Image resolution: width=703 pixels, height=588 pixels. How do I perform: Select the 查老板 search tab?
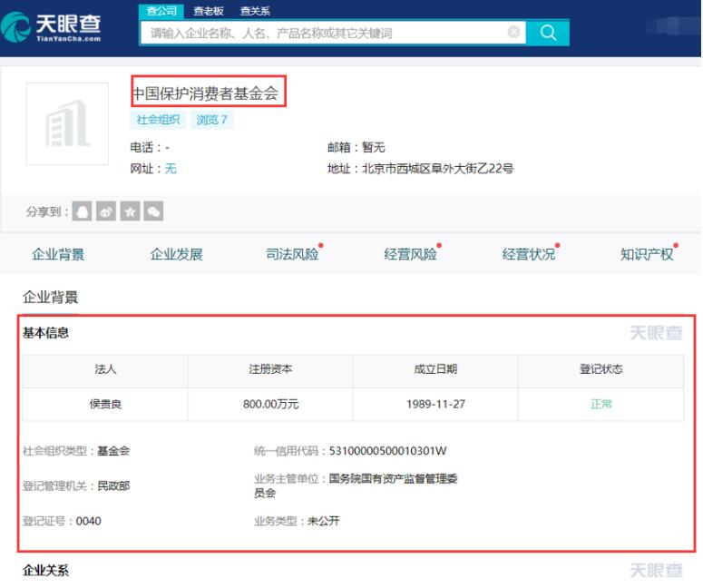point(208,11)
